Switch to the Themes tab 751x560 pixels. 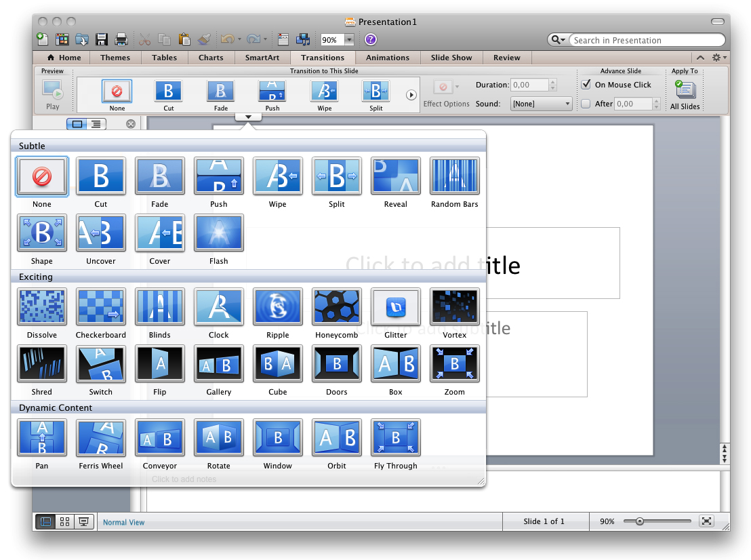115,58
